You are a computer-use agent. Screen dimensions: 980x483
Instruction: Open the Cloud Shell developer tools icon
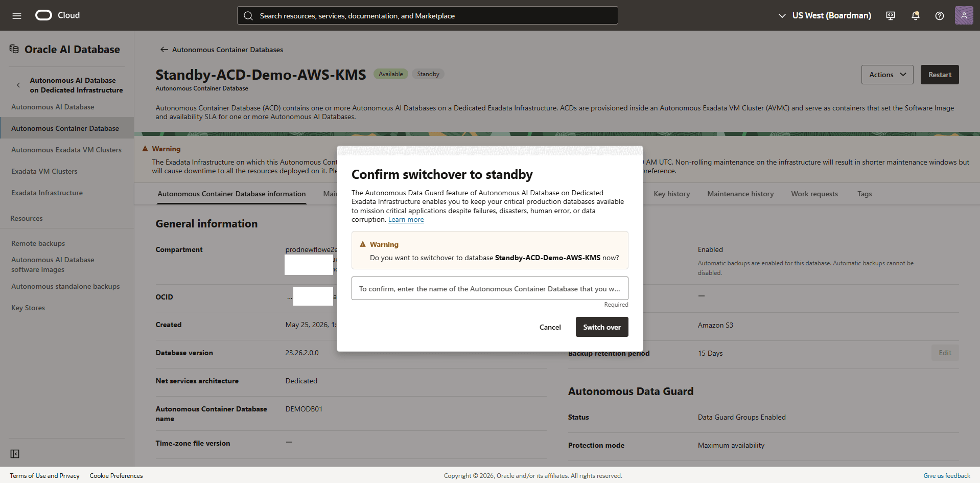pyautogui.click(x=891, y=15)
